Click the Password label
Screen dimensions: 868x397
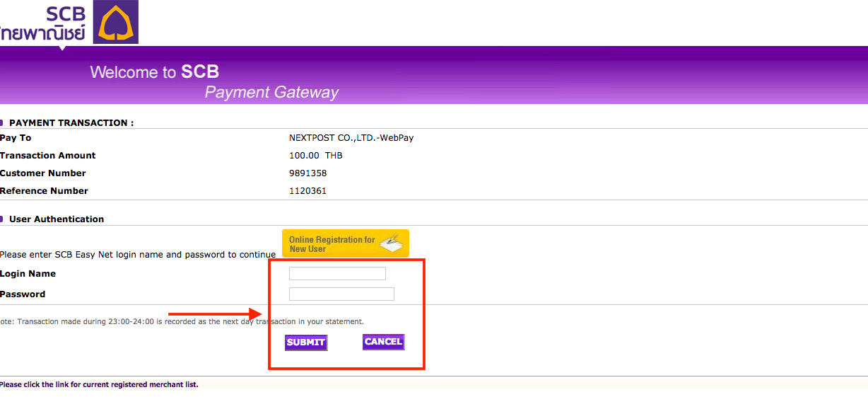(x=23, y=294)
